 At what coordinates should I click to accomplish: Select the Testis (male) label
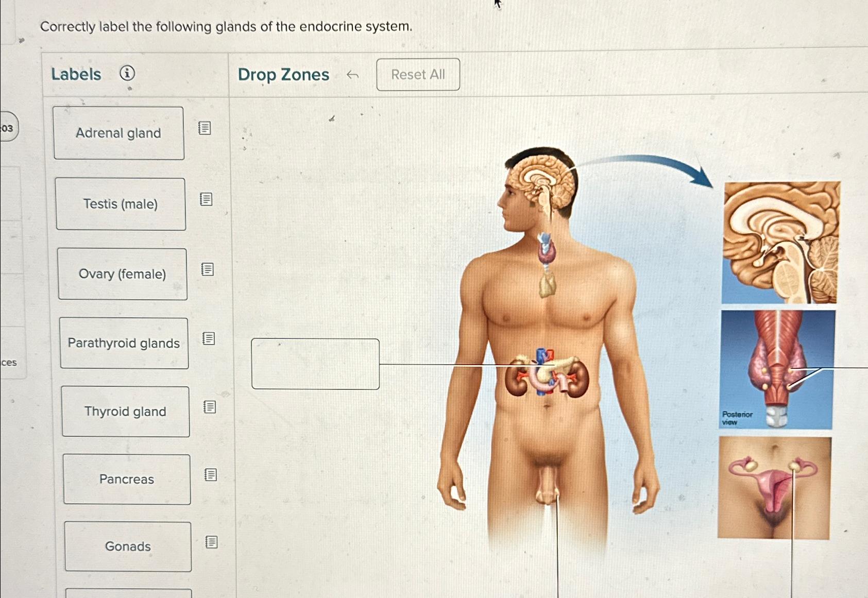pos(121,204)
